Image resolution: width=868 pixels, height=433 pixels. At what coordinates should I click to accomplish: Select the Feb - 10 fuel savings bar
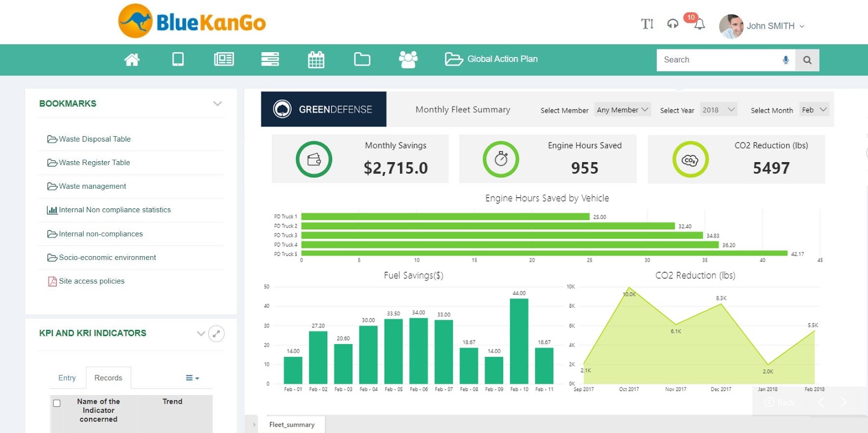point(519,341)
